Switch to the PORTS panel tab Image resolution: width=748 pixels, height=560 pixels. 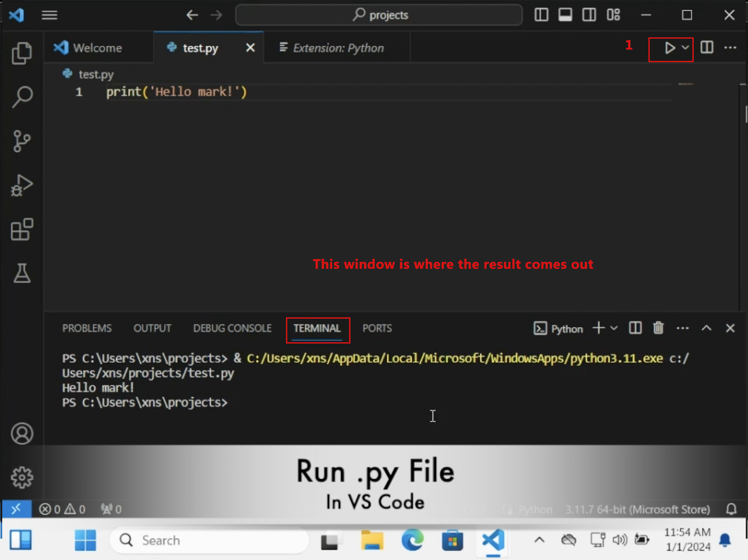pos(377,328)
